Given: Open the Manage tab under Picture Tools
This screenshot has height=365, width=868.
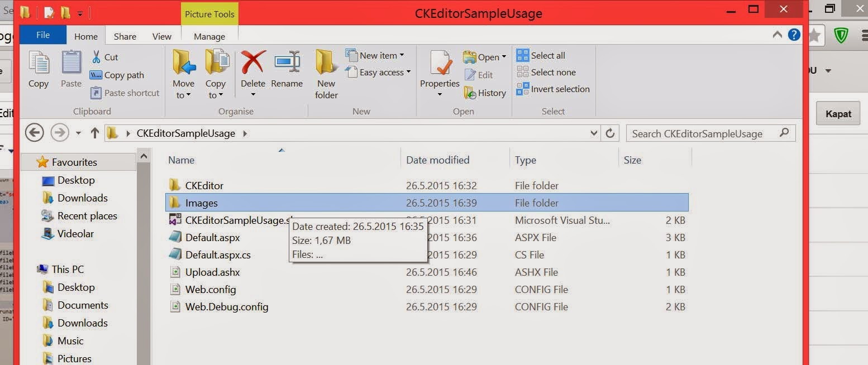Looking at the screenshot, I should pyautogui.click(x=209, y=36).
